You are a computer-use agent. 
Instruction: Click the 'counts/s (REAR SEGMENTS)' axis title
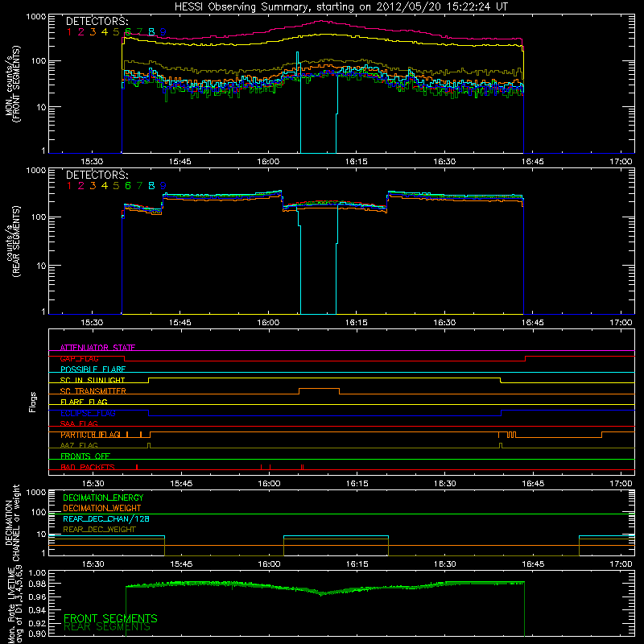pyautogui.click(x=13, y=242)
